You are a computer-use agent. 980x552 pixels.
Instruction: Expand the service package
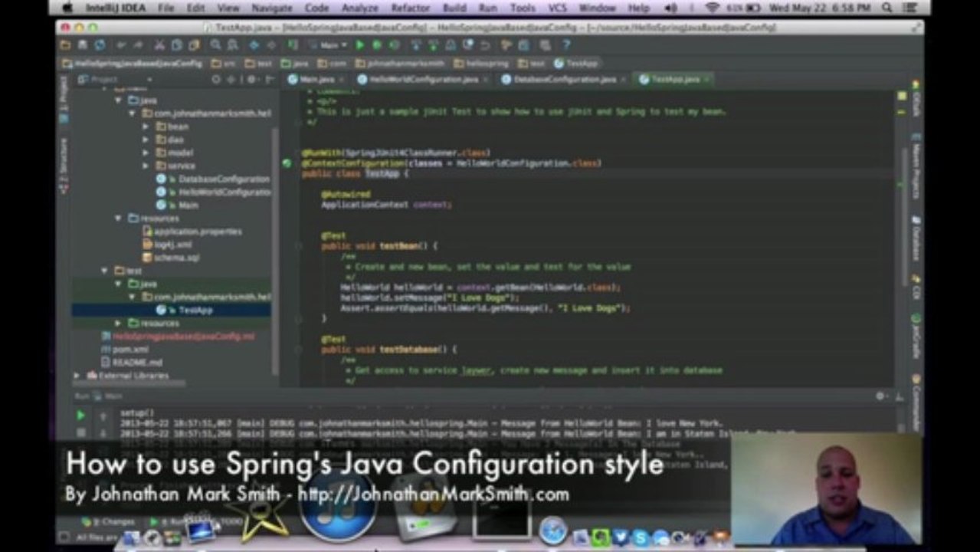click(x=146, y=166)
